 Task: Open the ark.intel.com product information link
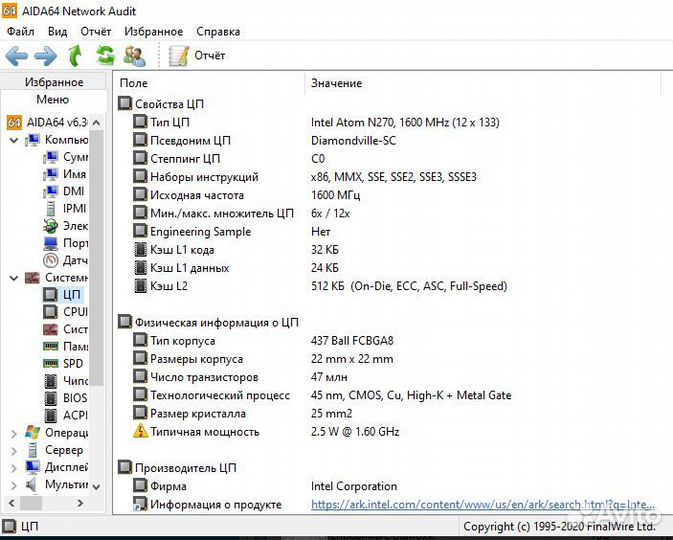[482, 504]
